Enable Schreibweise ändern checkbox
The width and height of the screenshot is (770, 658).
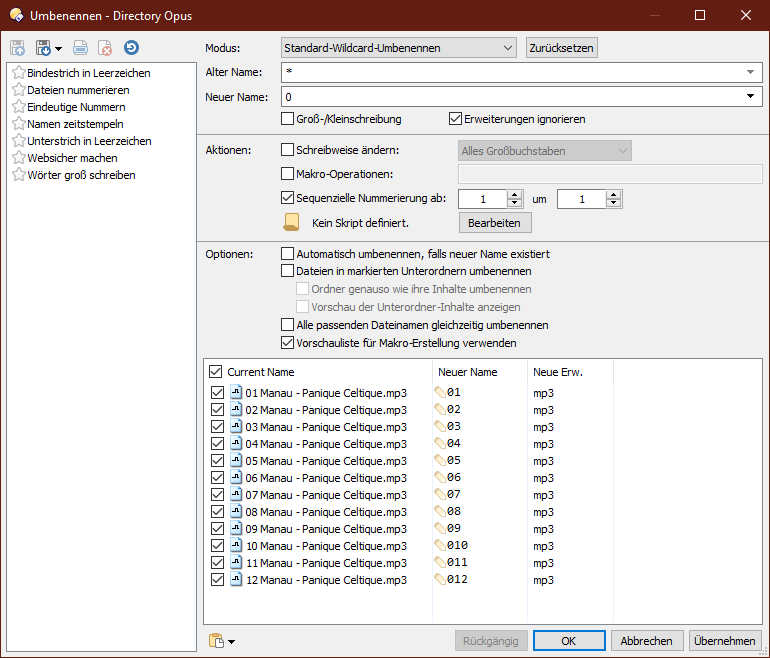click(287, 150)
